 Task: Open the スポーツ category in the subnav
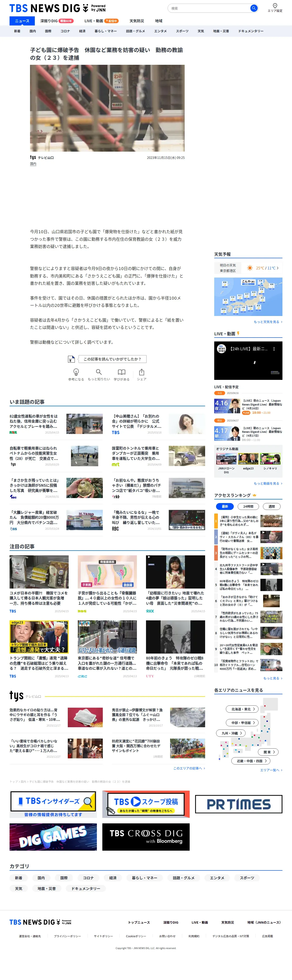tap(182, 31)
